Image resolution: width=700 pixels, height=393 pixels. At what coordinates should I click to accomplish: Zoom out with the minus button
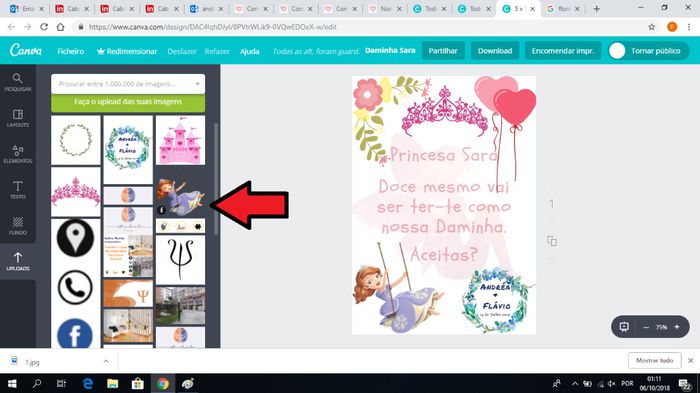tap(646, 327)
